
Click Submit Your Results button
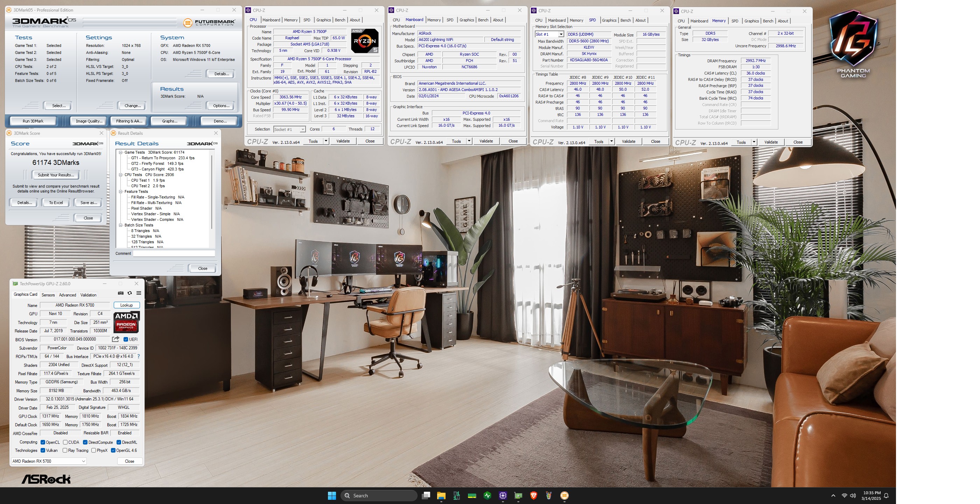click(56, 175)
